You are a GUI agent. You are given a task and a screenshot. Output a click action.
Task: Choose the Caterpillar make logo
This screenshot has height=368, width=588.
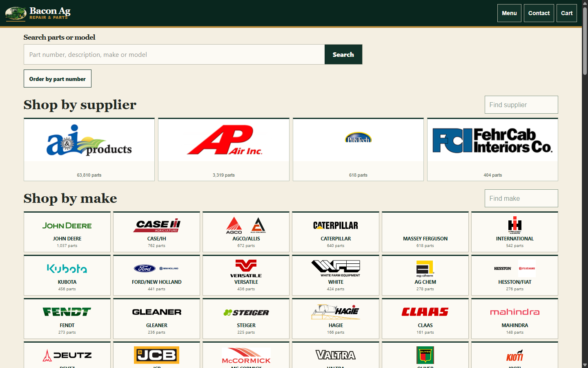coord(336,225)
